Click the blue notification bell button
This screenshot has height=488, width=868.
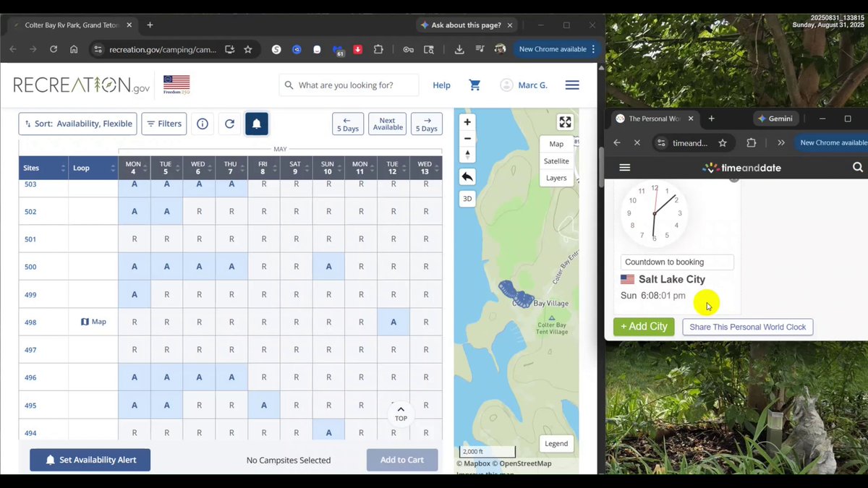257,124
